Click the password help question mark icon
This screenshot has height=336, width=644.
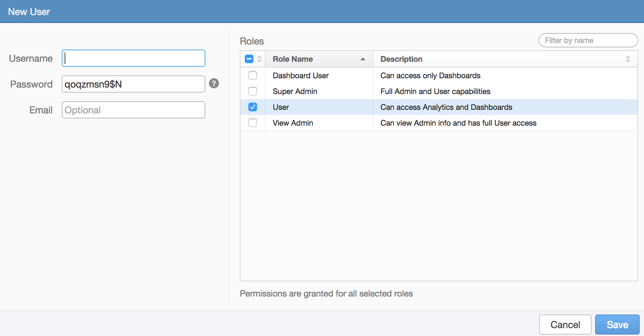click(x=214, y=84)
